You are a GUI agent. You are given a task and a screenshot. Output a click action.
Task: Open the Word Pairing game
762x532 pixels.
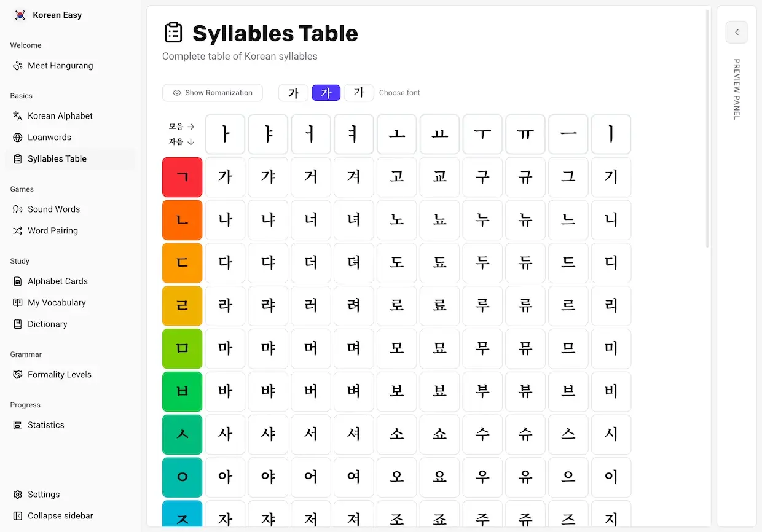click(x=52, y=231)
